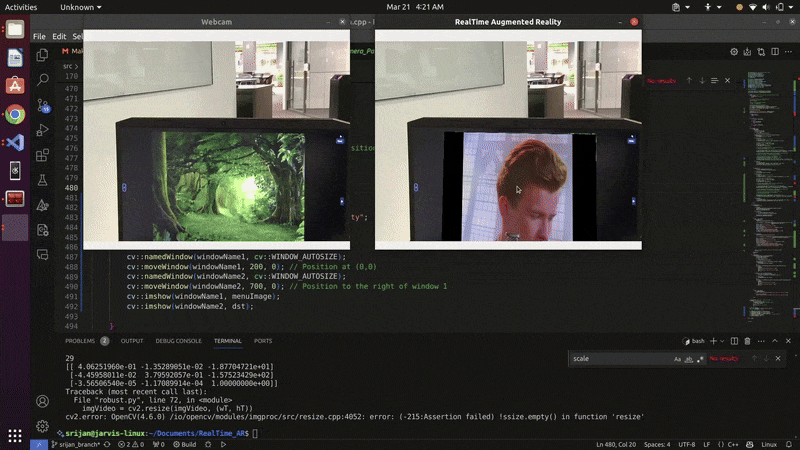Open the Edit menu in VS Code

59,37
